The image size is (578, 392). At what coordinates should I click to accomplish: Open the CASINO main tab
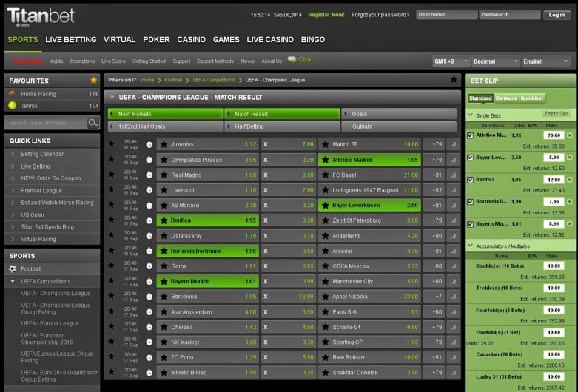pyautogui.click(x=192, y=39)
